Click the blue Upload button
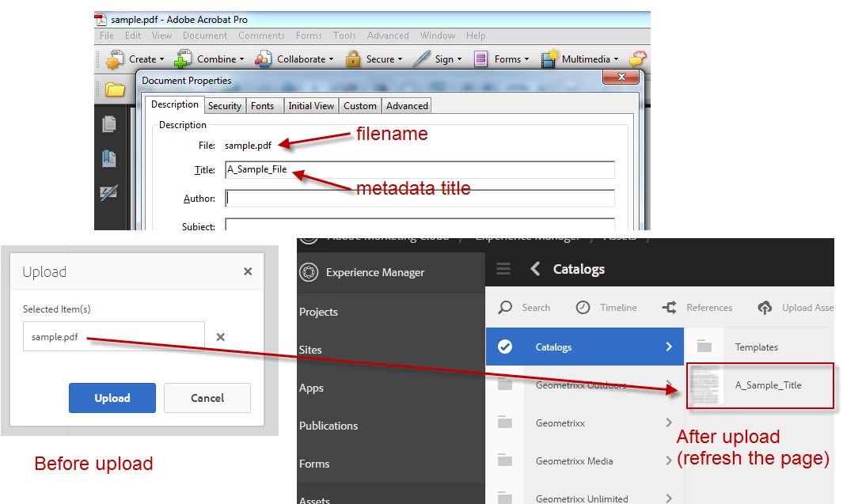Viewport: 843px width, 504px height. pyautogui.click(x=112, y=398)
